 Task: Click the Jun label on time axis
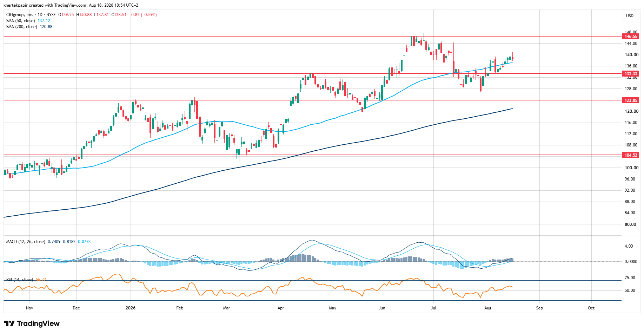[x=382, y=308]
